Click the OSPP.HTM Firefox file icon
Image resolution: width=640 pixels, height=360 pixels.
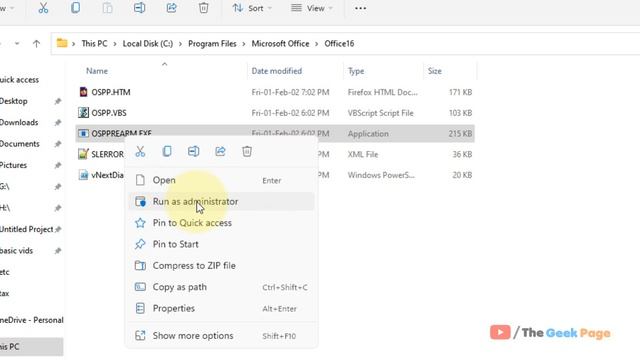click(83, 92)
